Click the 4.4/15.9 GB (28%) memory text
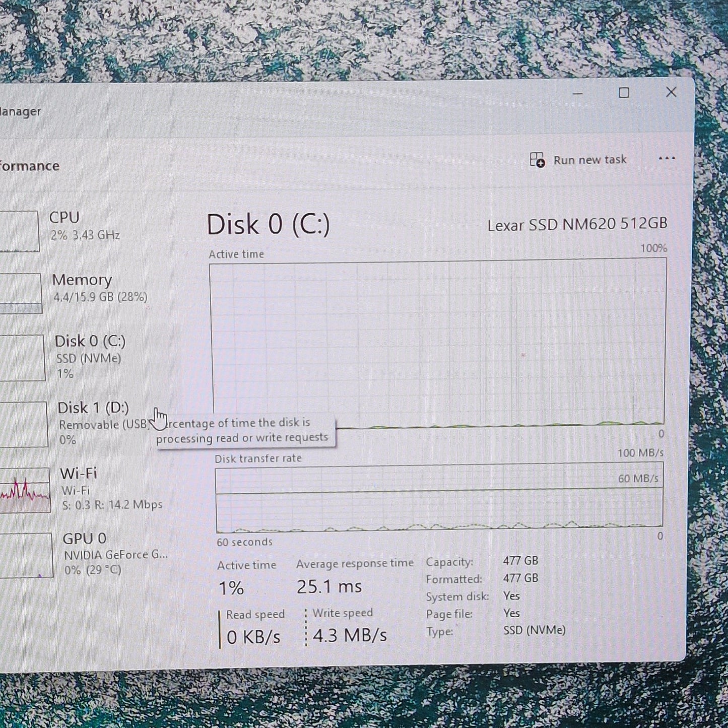 coord(101,297)
